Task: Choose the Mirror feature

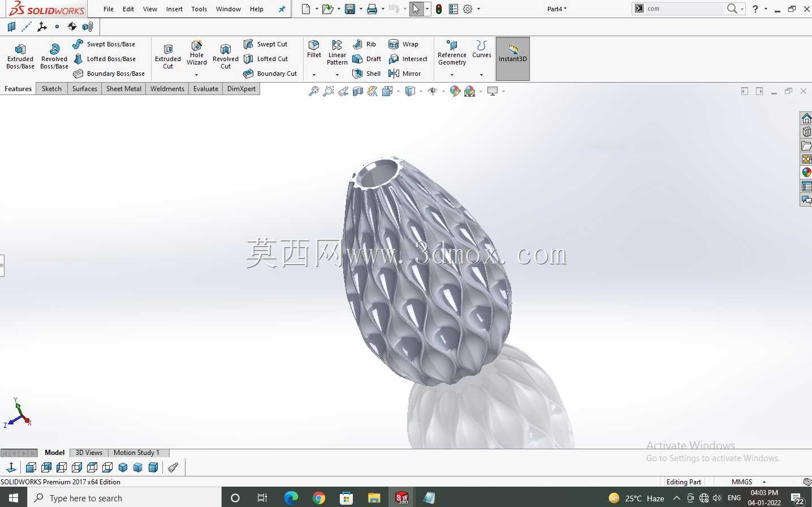Action: (405, 74)
